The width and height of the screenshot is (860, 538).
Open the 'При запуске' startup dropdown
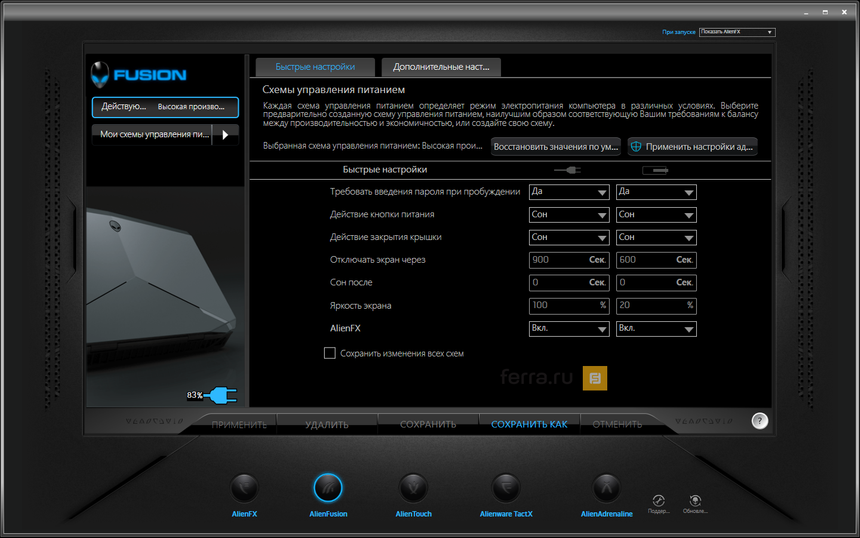pyautogui.click(x=737, y=32)
